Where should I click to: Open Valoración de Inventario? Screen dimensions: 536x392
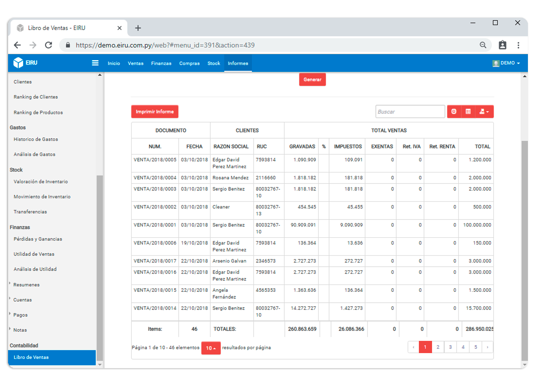coord(40,182)
